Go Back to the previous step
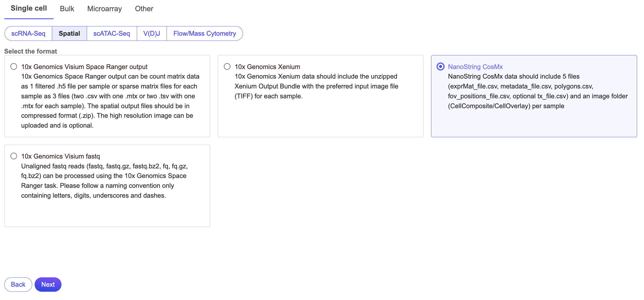644x300 pixels. pos(18,285)
